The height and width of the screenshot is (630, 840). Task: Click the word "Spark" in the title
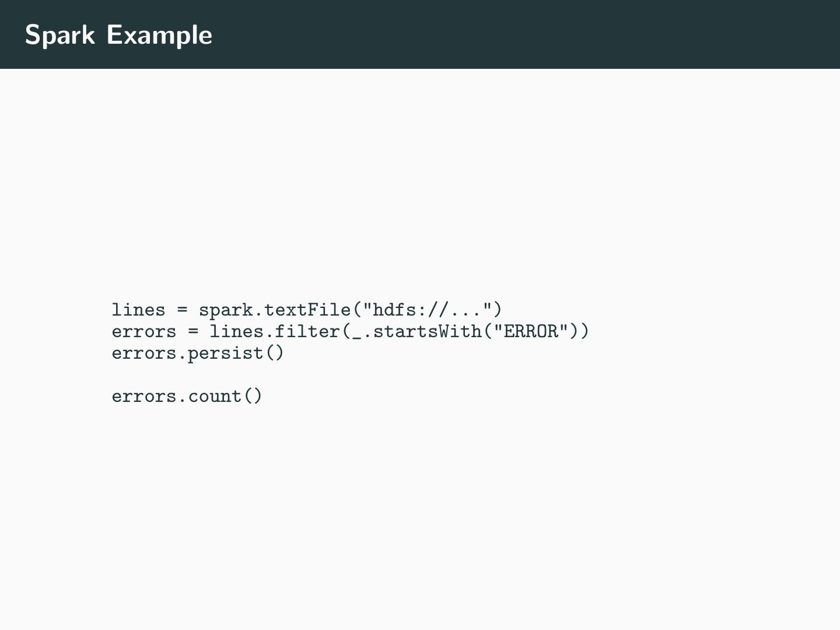60,35
